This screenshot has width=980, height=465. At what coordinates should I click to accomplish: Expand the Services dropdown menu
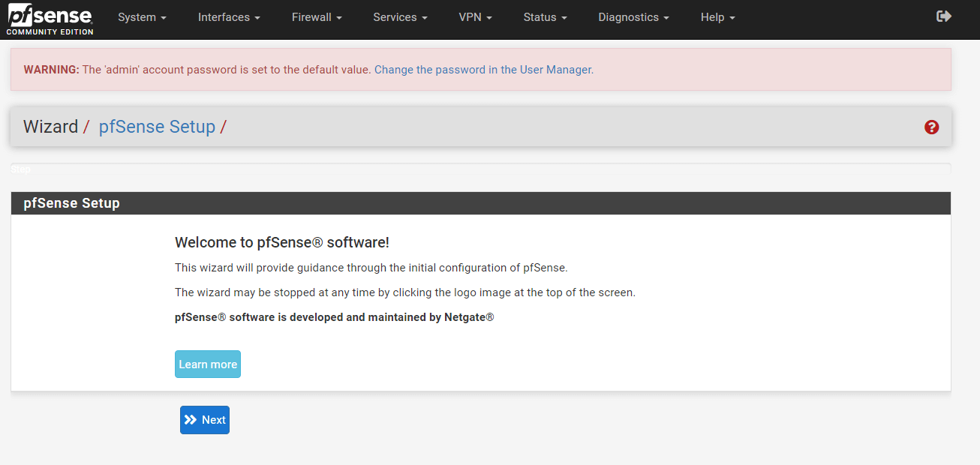click(x=400, y=17)
